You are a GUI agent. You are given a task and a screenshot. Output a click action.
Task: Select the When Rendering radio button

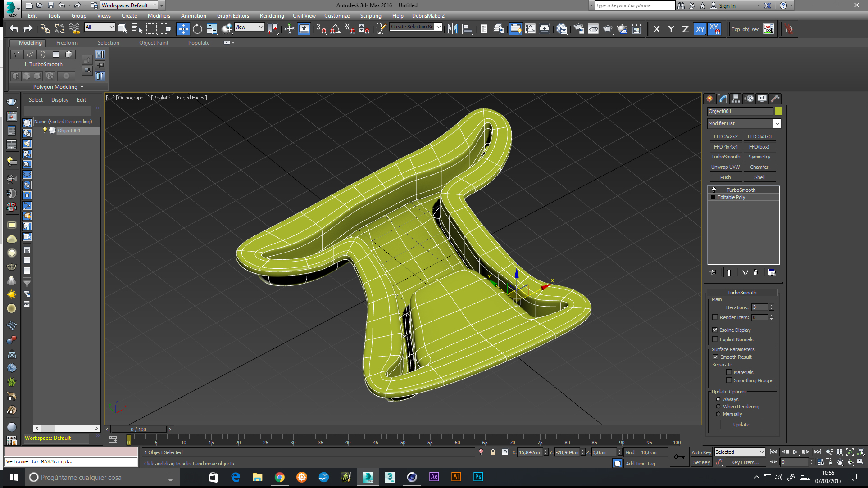click(x=718, y=407)
